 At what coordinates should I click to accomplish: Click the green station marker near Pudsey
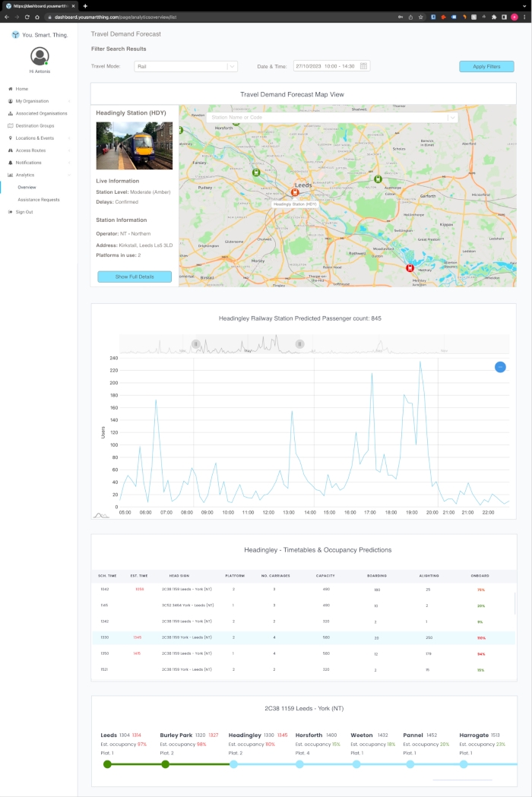pos(256,172)
